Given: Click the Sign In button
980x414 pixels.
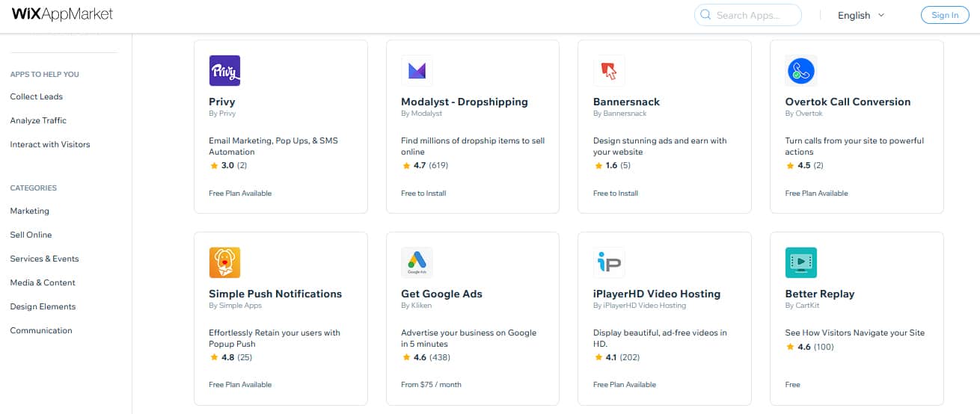Looking at the screenshot, I should pos(945,15).
